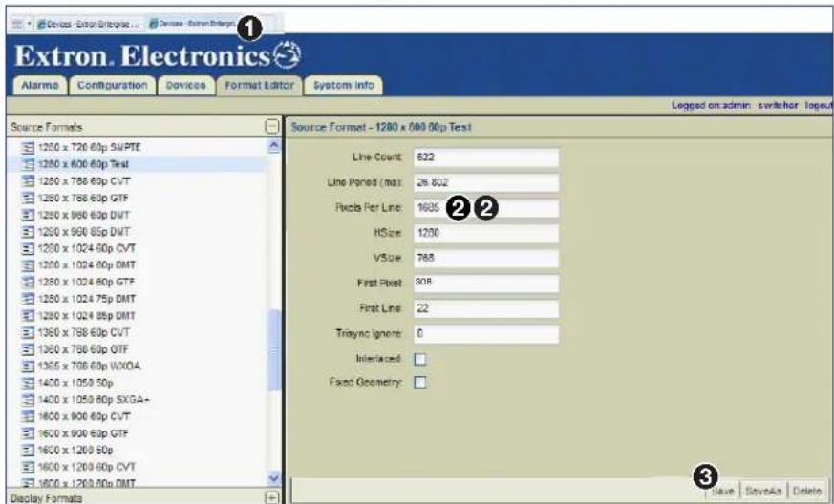The height and width of the screenshot is (504, 834).
Task: Click the switcher link
Action: (778, 105)
